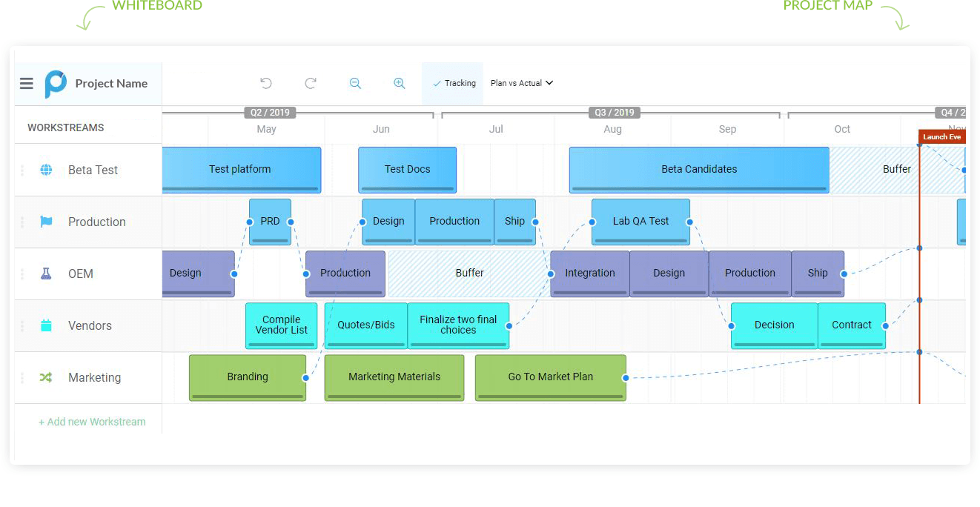Add a new Workstream
The image size is (980, 507).
click(x=92, y=422)
